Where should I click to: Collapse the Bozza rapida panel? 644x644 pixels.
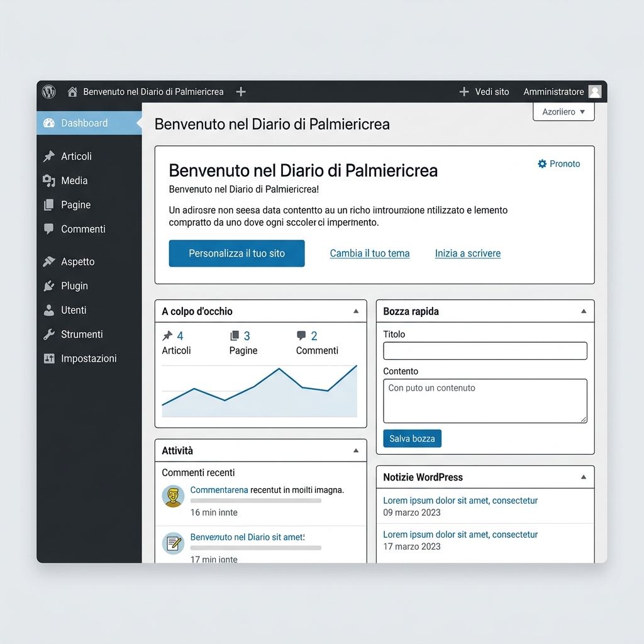point(585,311)
